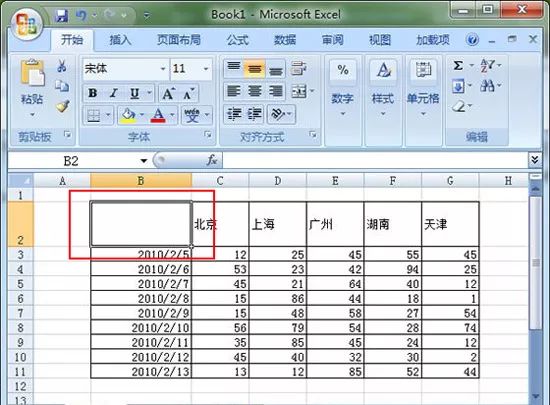Open the font name dropdown

[163, 69]
